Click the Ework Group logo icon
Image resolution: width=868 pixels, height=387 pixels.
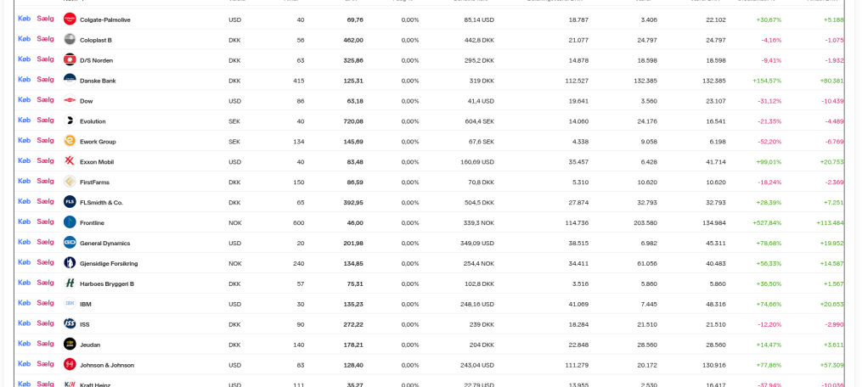coord(70,141)
